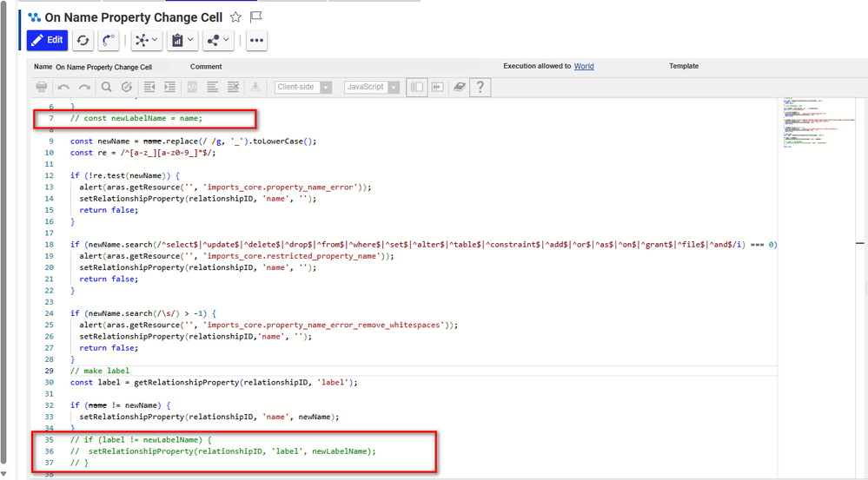Redo the last editor change
868x480 pixels.
point(84,87)
